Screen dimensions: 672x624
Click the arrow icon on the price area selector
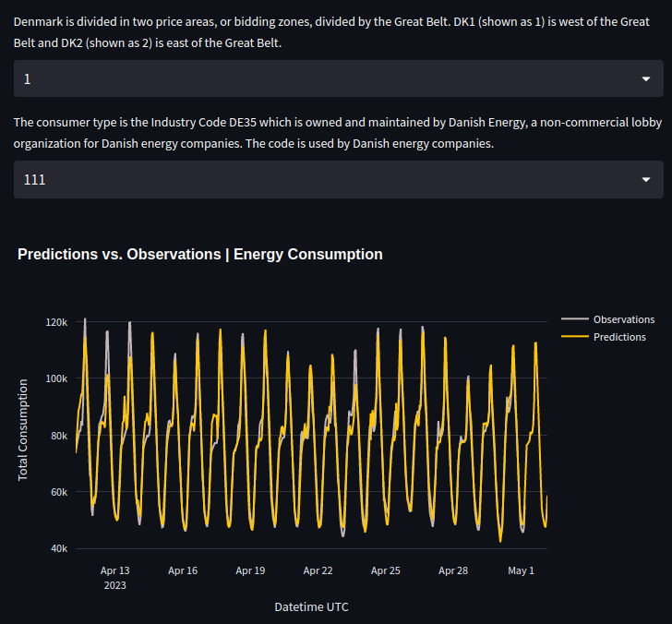pyautogui.click(x=645, y=79)
